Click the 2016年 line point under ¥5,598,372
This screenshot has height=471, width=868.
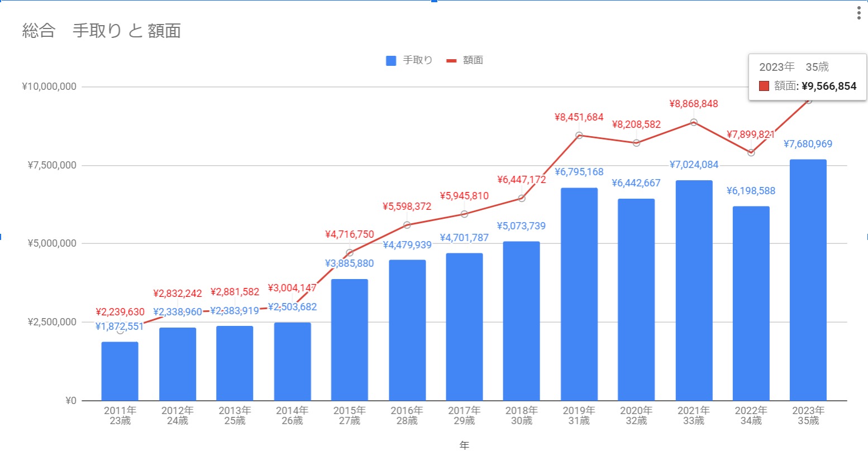click(407, 225)
